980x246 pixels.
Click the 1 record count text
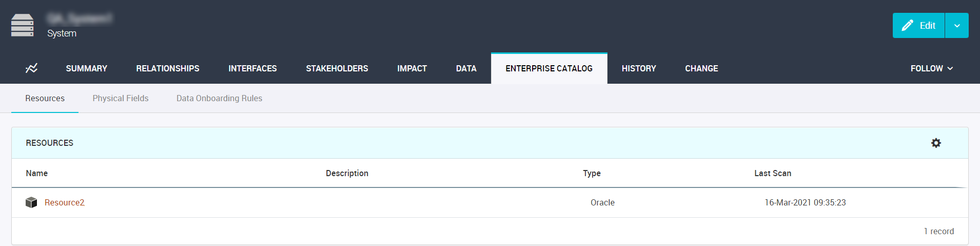coord(939,231)
